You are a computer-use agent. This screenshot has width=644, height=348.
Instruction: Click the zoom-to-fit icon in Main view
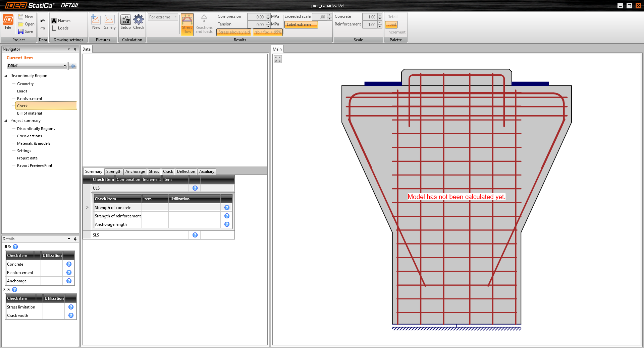pyautogui.click(x=278, y=59)
